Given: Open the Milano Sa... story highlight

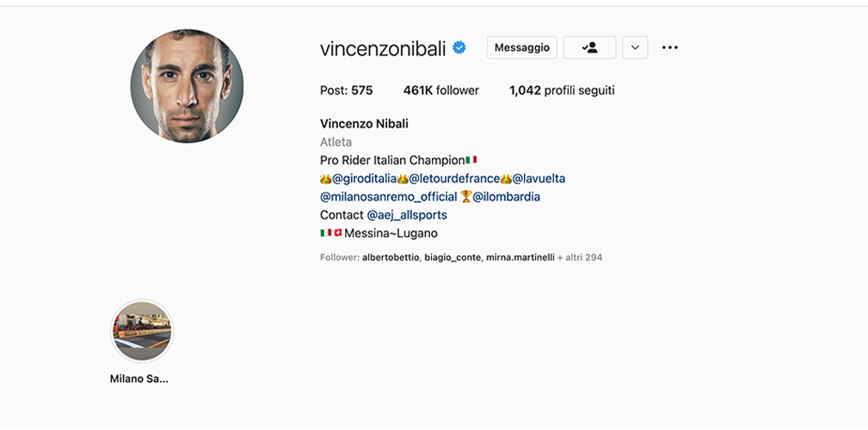Looking at the screenshot, I should click(142, 331).
